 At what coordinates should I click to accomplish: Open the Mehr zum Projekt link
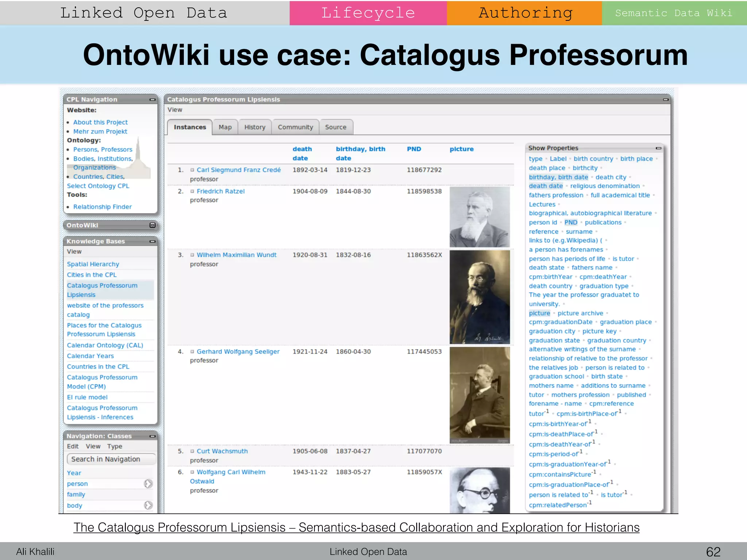point(100,132)
